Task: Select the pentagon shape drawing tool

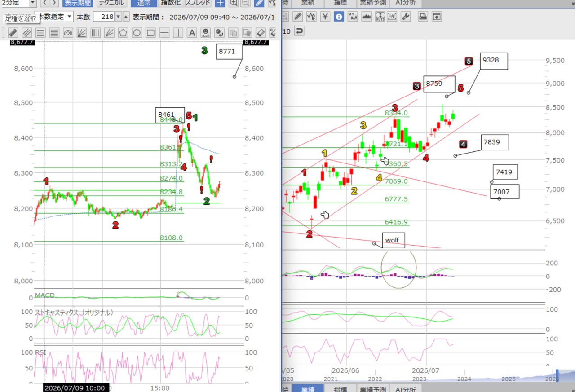Action: pos(123,33)
